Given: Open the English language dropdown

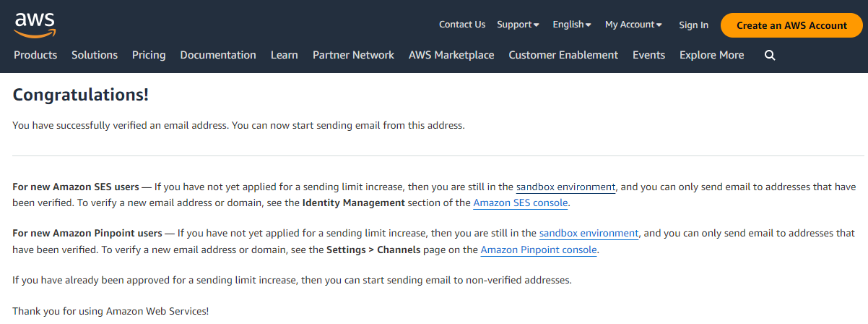Looking at the screenshot, I should tap(572, 25).
